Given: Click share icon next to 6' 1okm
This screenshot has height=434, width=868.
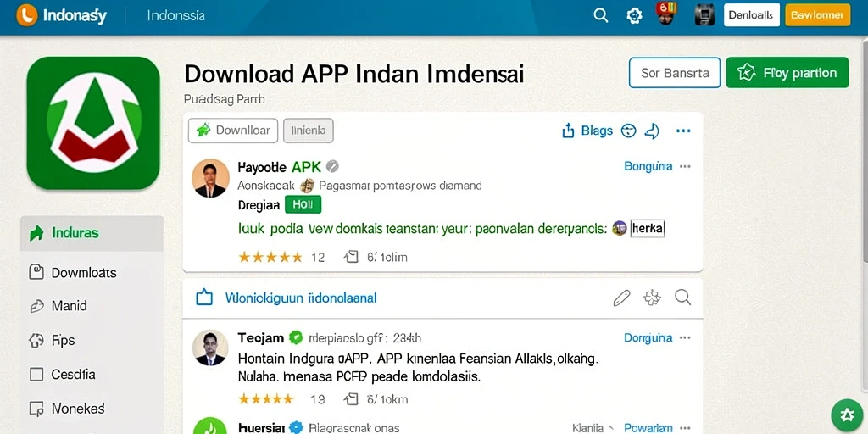Looking at the screenshot, I should (351, 398).
